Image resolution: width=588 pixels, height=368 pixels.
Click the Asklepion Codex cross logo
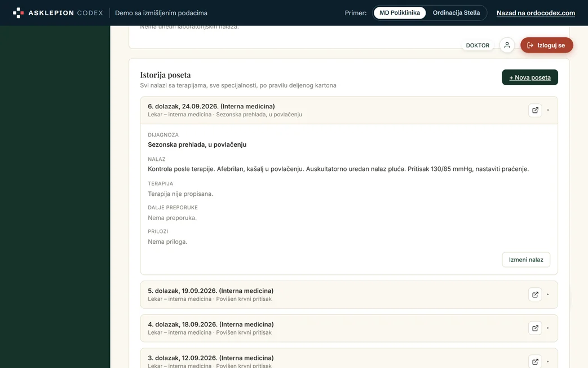pyautogui.click(x=18, y=13)
